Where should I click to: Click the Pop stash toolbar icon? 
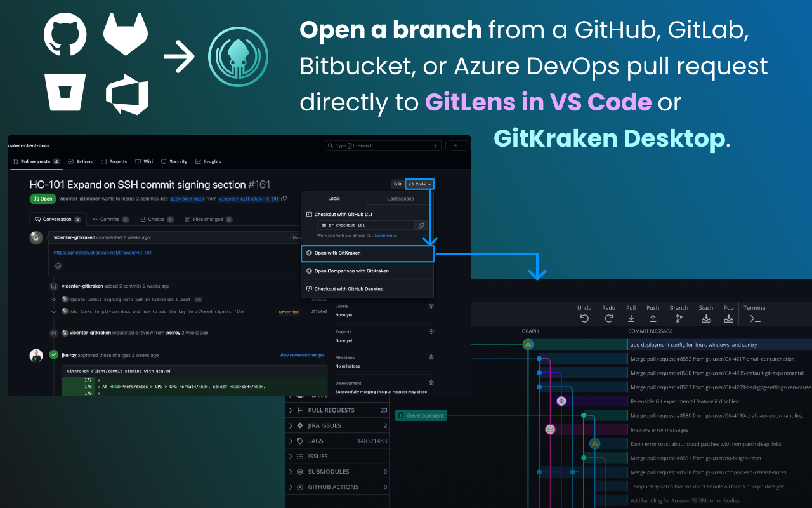pyautogui.click(x=729, y=319)
